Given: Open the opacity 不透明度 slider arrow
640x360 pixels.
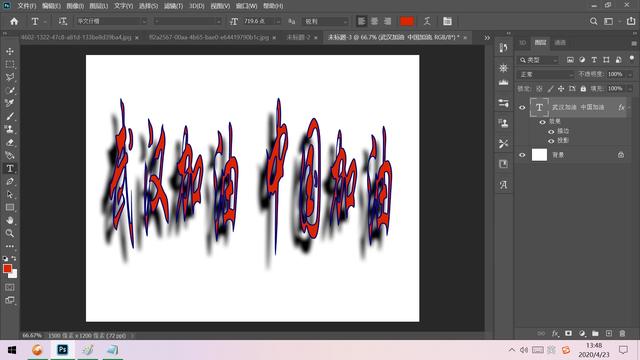Looking at the screenshot, I should (x=630, y=74).
